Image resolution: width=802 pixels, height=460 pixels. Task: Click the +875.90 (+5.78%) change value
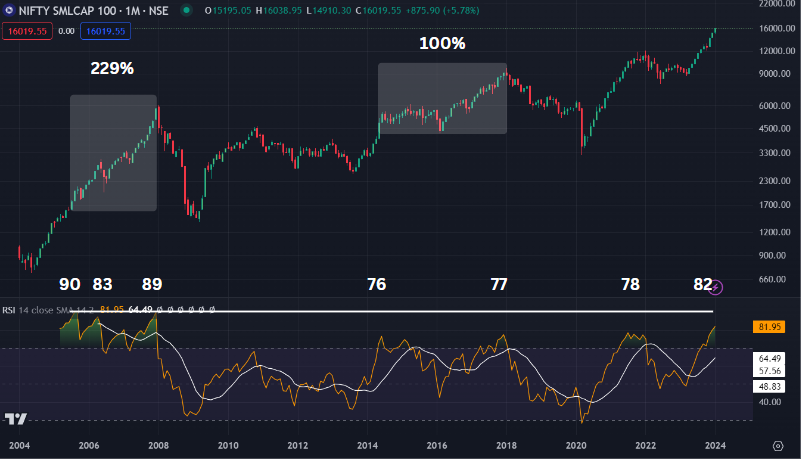click(442, 10)
